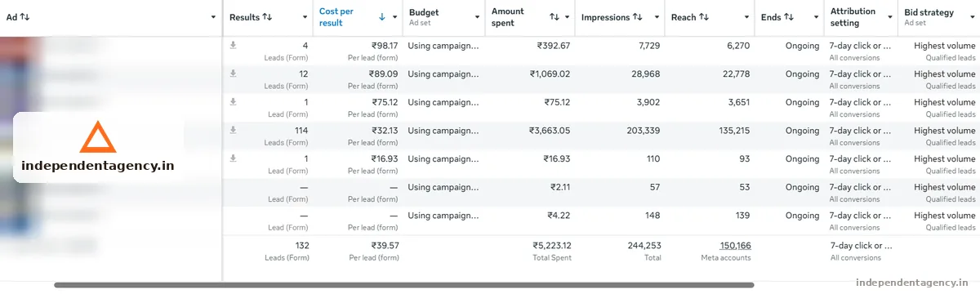Expand the Impressions column dropdown

click(657, 17)
